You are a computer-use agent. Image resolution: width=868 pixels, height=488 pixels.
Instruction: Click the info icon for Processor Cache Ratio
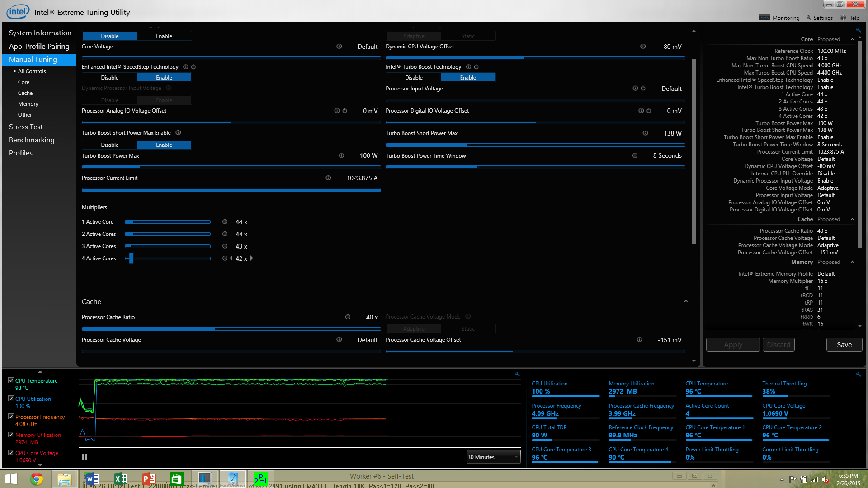pyautogui.click(x=348, y=317)
